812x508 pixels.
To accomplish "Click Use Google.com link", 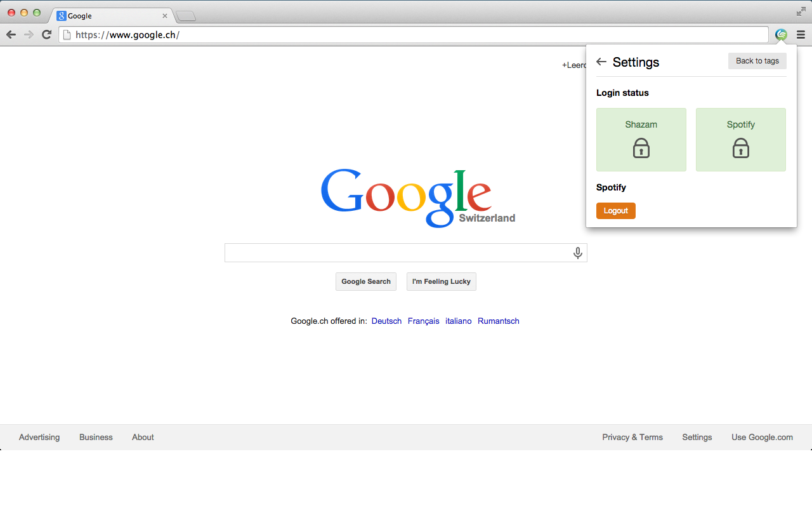I will [x=762, y=437].
